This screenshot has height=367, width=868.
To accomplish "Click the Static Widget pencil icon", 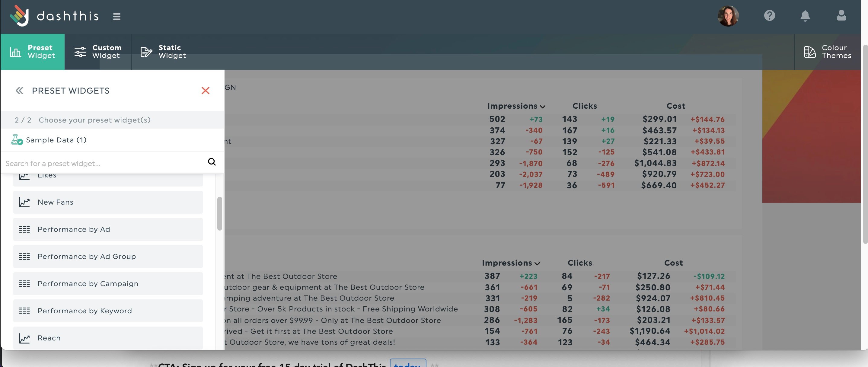I will [146, 52].
